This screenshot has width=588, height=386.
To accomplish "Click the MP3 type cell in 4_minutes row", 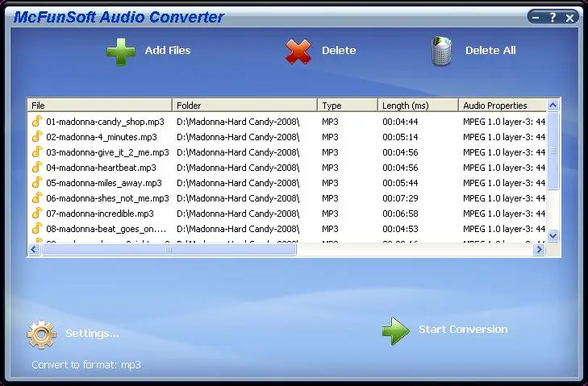I will (x=330, y=137).
